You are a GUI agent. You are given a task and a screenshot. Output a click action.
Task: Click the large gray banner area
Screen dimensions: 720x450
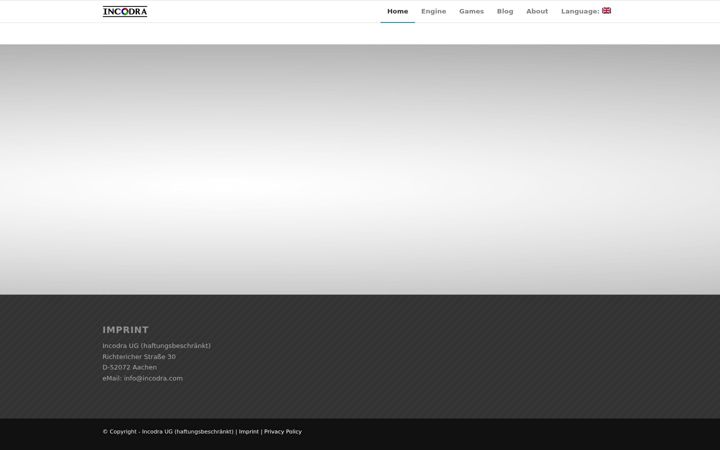[360, 169]
